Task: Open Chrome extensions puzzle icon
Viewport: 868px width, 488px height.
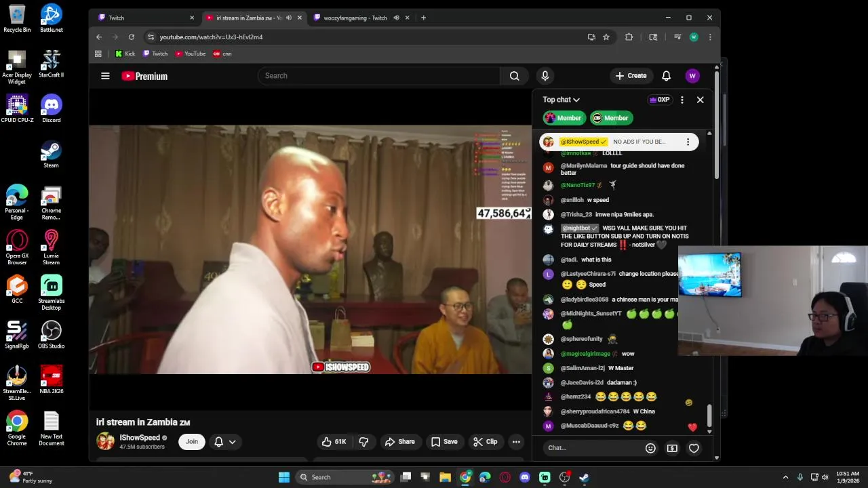Action: click(629, 37)
